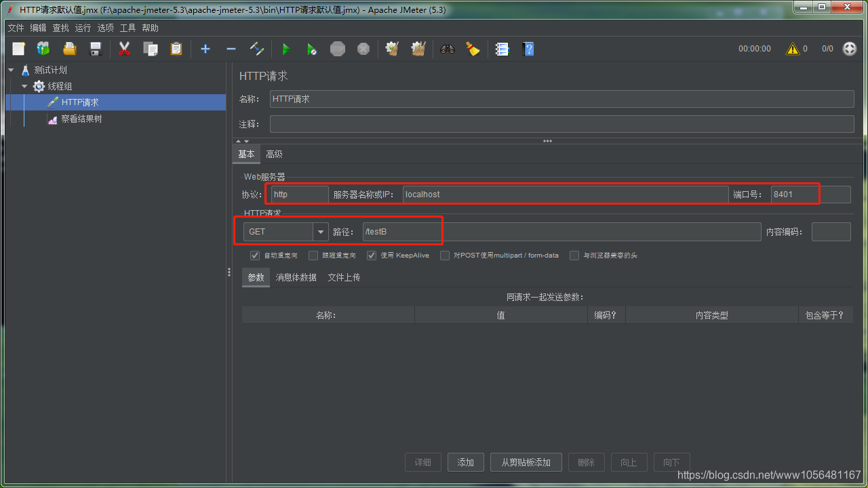Click the Toggle enable/disable icon
The width and height of the screenshot is (868, 488).
257,49
